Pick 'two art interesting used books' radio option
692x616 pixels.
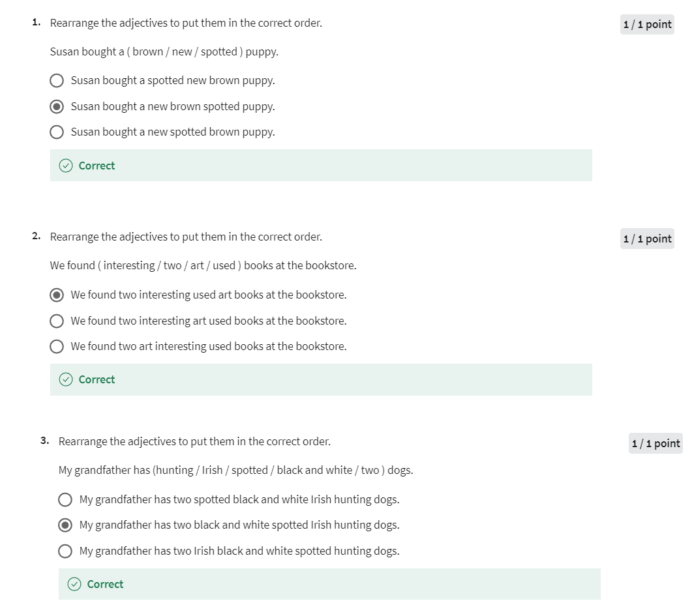pos(57,347)
